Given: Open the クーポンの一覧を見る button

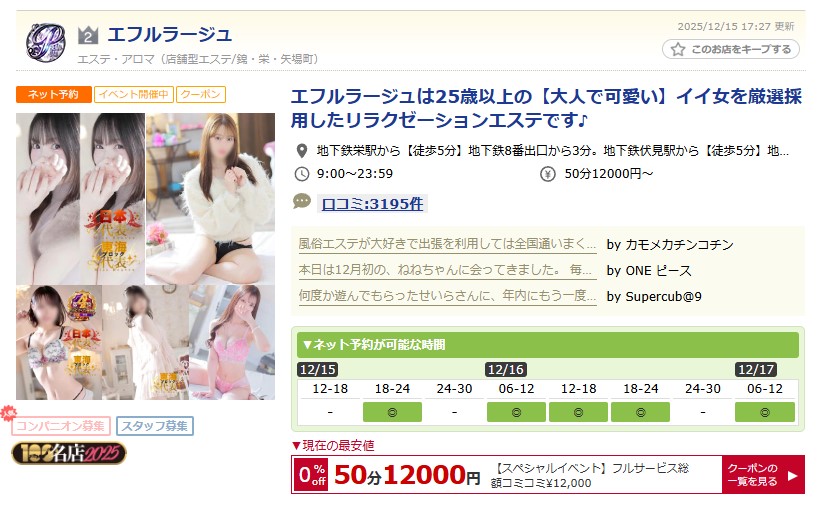Looking at the screenshot, I should point(763,475).
